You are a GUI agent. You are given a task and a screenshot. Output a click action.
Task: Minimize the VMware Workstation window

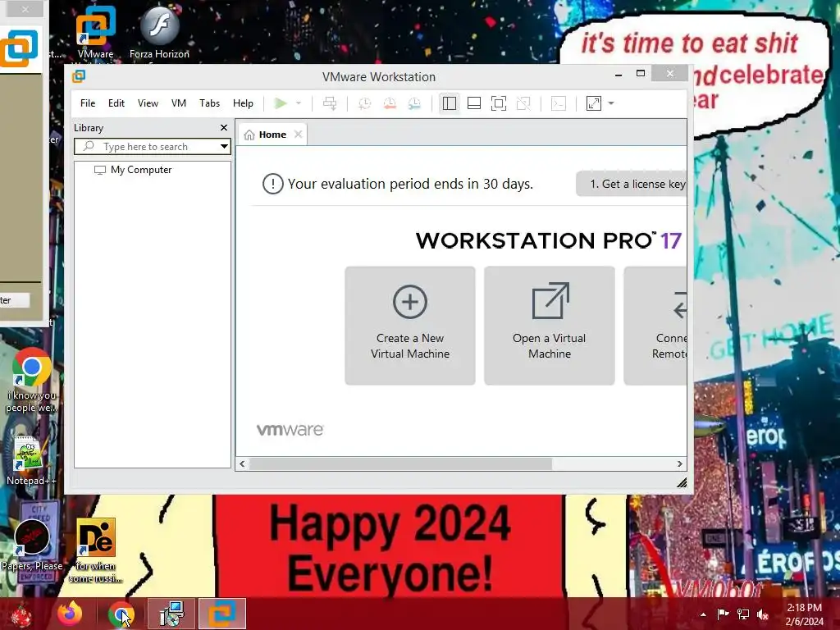pos(619,75)
